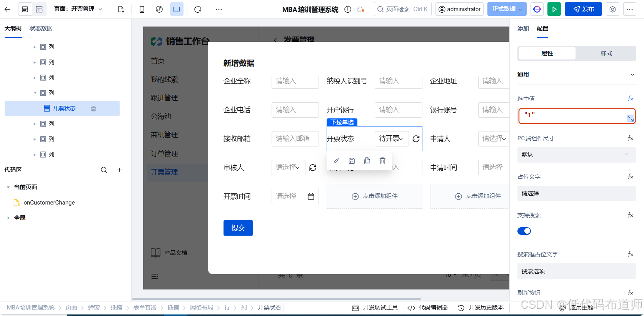This screenshot has height=316, width=644.
Task: Click the 提交 submit button
Action: (x=238, y=228)
